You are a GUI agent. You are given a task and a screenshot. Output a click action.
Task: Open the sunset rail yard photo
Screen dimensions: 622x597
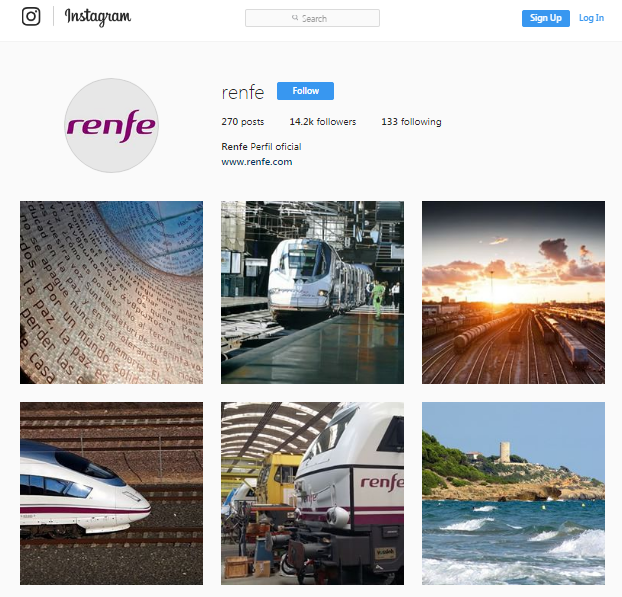click(x=513, y=292)
